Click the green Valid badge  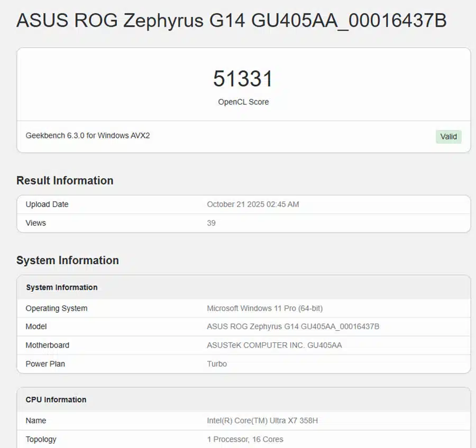coord(448,137)
